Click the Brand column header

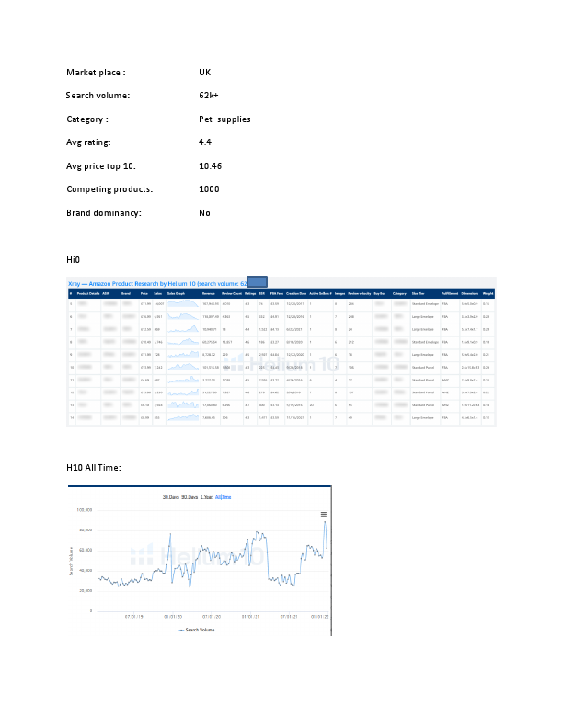126,293
